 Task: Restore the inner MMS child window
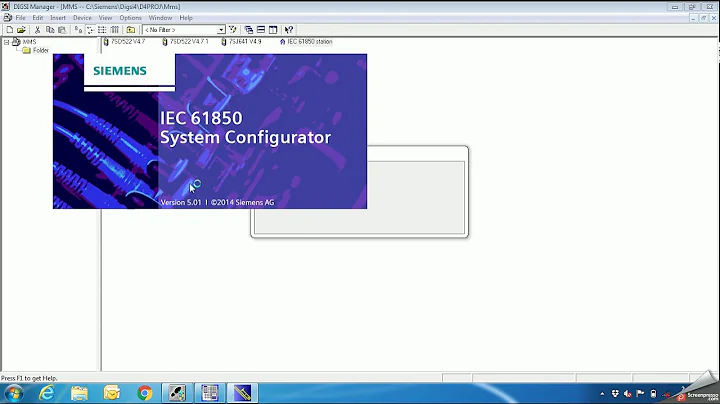tap(703, 18)
